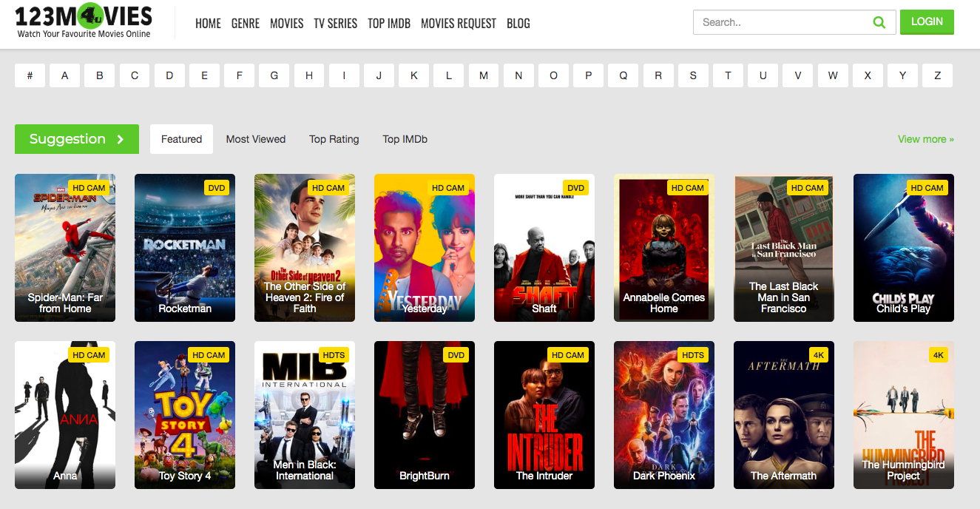Open the Child's Play movie poster
980x509 pixels.
[x=903, y=248]
